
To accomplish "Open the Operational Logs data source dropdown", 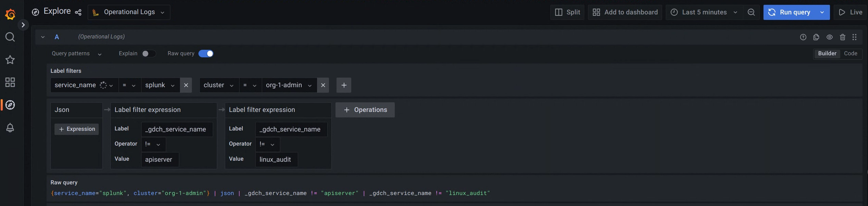I will pyautogui.click(x=129, y=12).
